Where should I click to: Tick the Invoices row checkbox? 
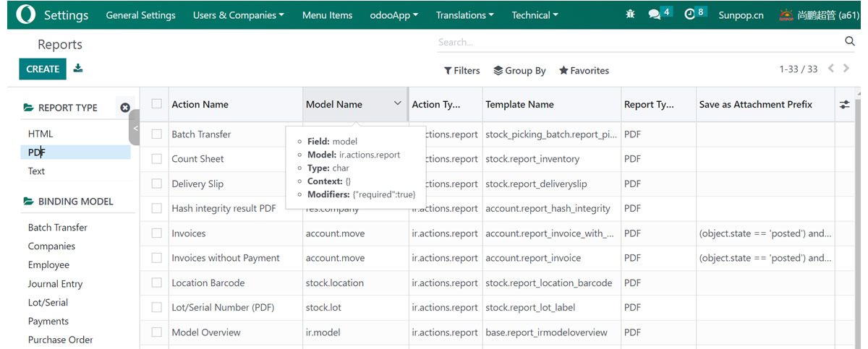pos(156,233)
